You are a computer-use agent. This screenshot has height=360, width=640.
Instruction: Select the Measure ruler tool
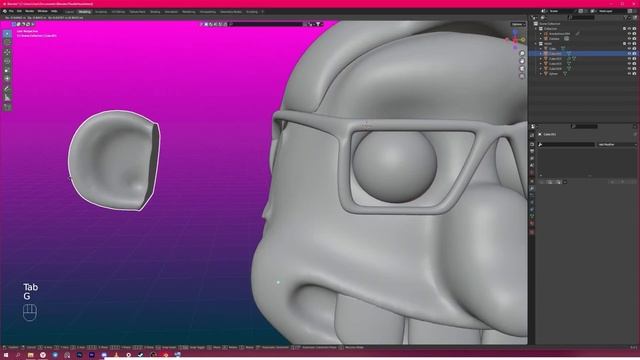[x=7, y=98]
